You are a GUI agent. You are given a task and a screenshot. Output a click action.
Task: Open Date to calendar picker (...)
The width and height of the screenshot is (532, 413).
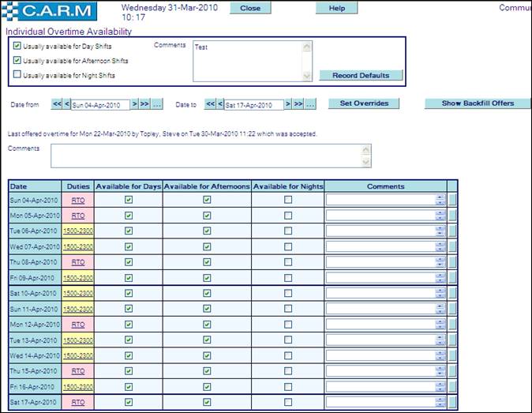pos(310,104)
